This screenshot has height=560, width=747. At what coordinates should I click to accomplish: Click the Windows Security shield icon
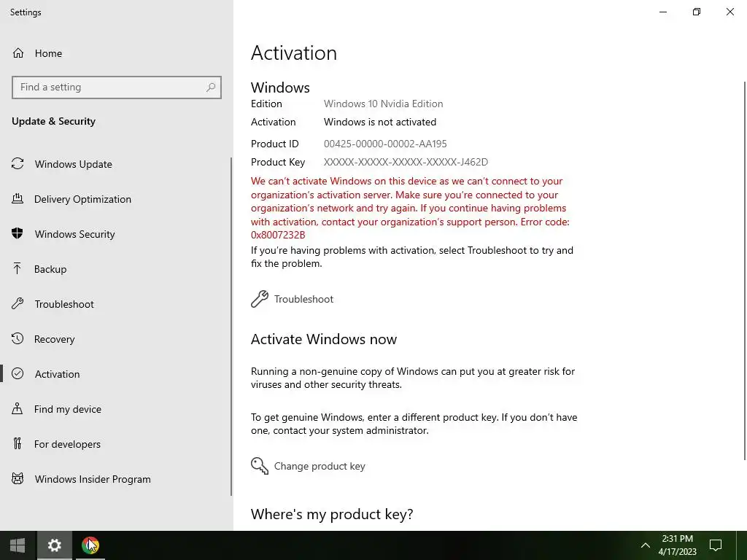[18, 234]
